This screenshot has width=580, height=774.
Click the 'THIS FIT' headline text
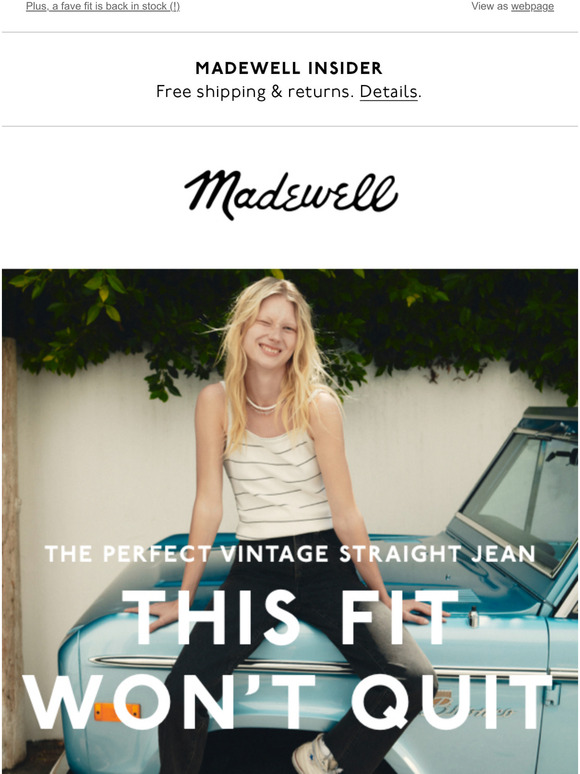click(290, 617)
